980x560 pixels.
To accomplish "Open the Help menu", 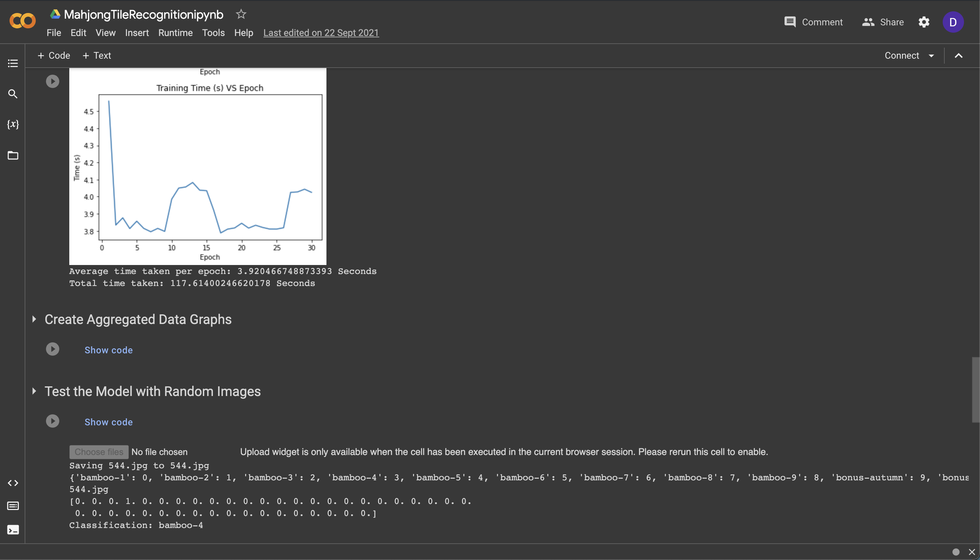I will (244, 33).
